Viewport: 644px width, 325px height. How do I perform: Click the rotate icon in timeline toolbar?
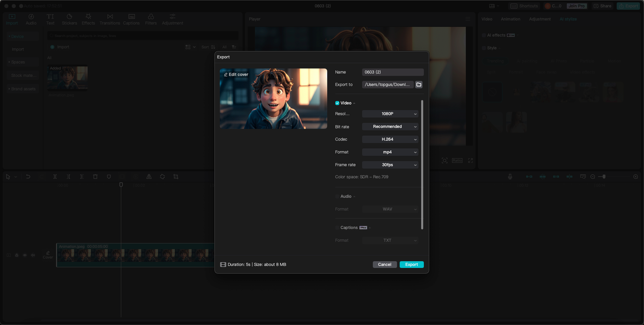point(162,177)
